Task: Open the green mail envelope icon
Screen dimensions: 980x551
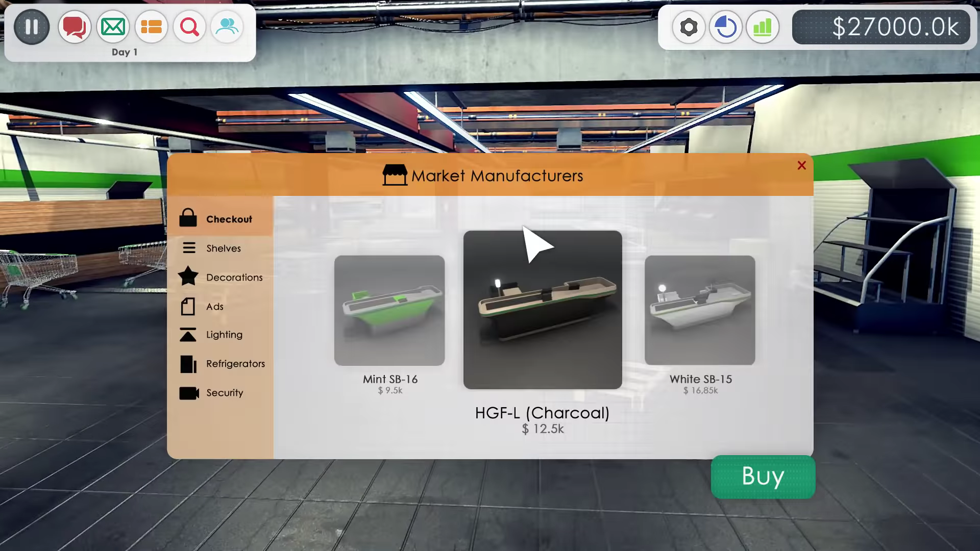Action: (x=113, y=27)
